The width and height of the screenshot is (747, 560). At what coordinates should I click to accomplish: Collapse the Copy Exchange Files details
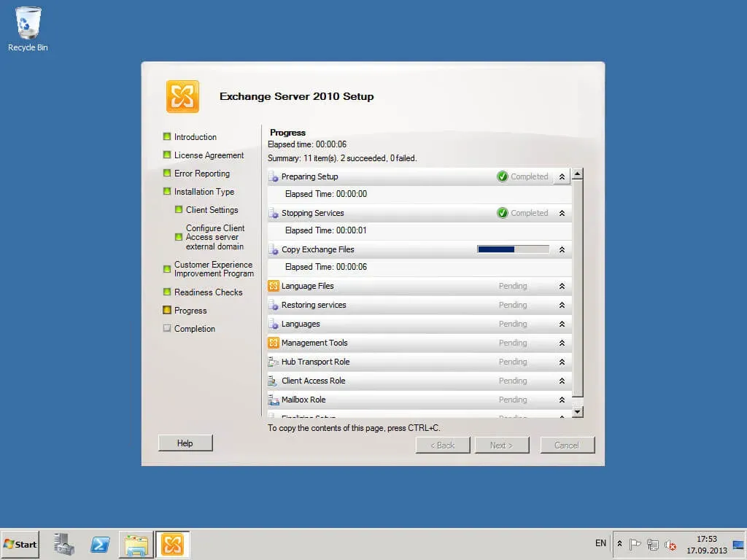[x=562, y=249]
